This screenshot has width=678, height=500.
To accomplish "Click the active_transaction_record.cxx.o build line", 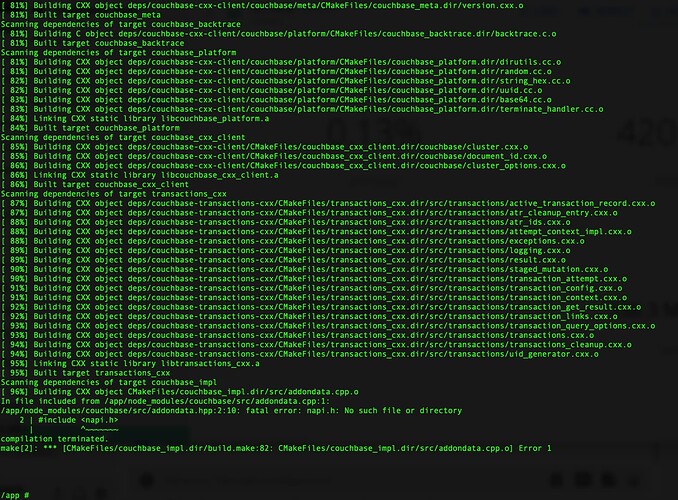I will pos(328,203).
